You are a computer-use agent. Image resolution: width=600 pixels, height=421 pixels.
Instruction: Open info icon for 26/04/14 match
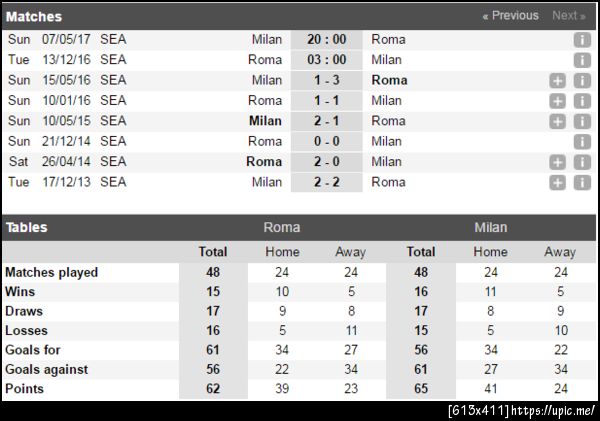582,162
